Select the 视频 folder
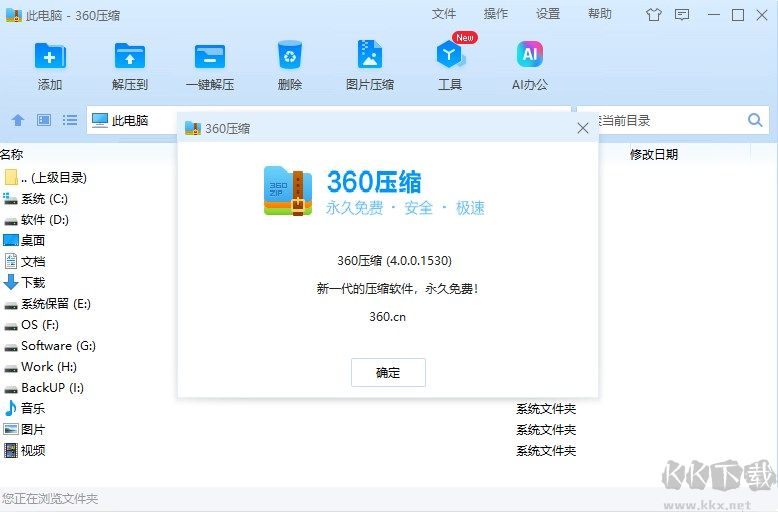The width and height of the screenshot is (778, 512). click(24, 450)
